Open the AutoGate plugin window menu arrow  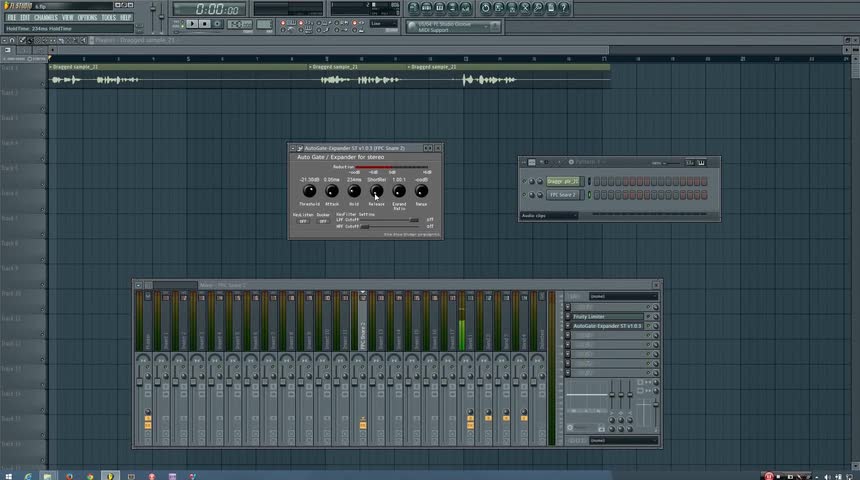point(293,148)
